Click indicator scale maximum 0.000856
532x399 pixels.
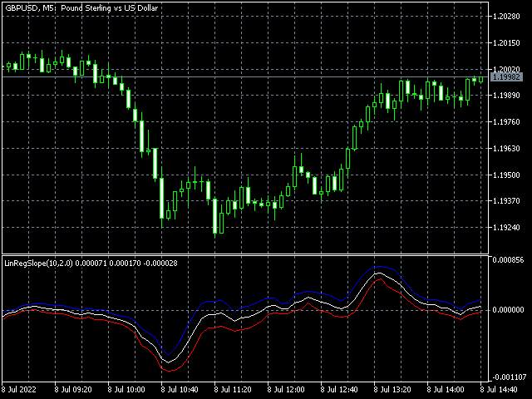tap(508, 260)
